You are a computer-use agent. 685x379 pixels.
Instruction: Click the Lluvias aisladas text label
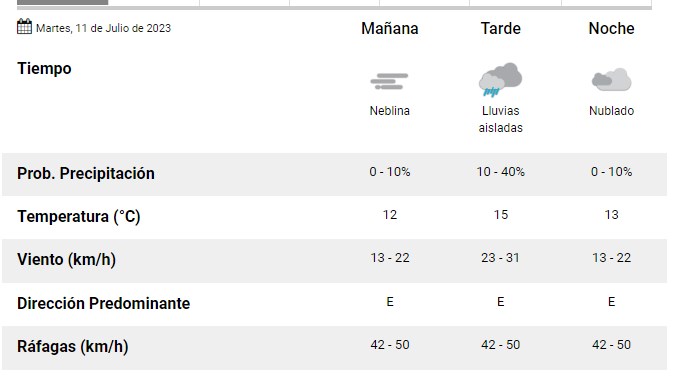pyautogui.click(x=501, y=119)
